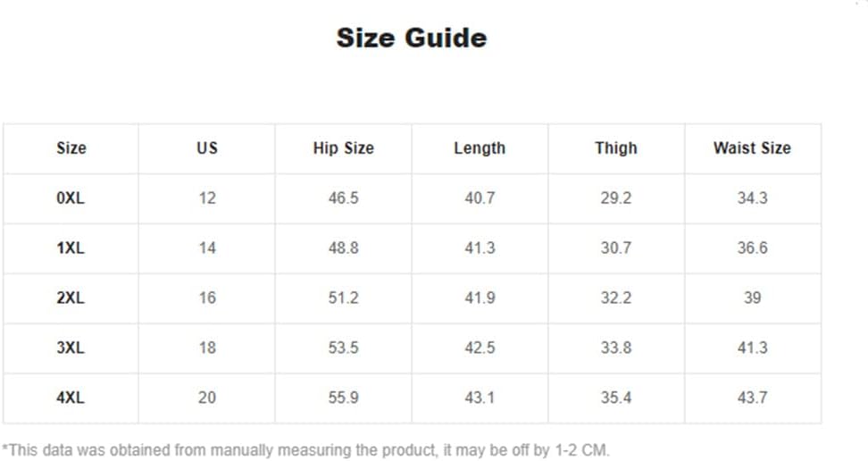Select the 4XL size row label

(71, 398)
